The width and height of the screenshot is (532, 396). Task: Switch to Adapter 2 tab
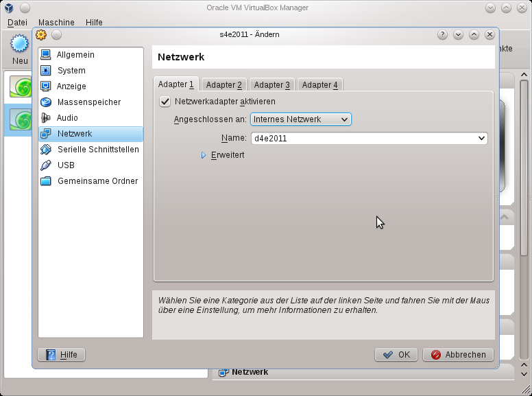tap(224, 84)
